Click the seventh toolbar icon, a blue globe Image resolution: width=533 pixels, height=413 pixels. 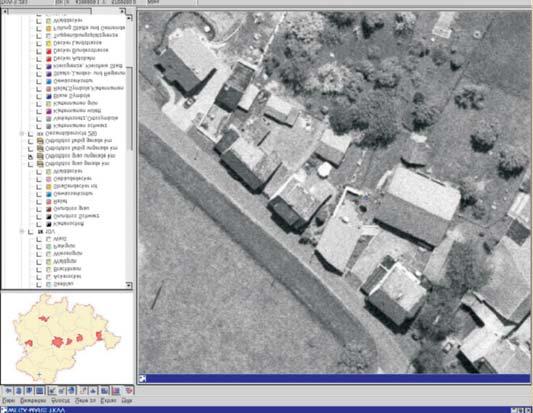point(71,391)
